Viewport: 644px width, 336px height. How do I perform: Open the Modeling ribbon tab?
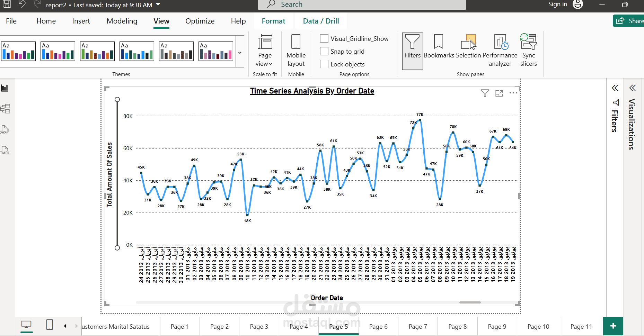click(122, 21)
